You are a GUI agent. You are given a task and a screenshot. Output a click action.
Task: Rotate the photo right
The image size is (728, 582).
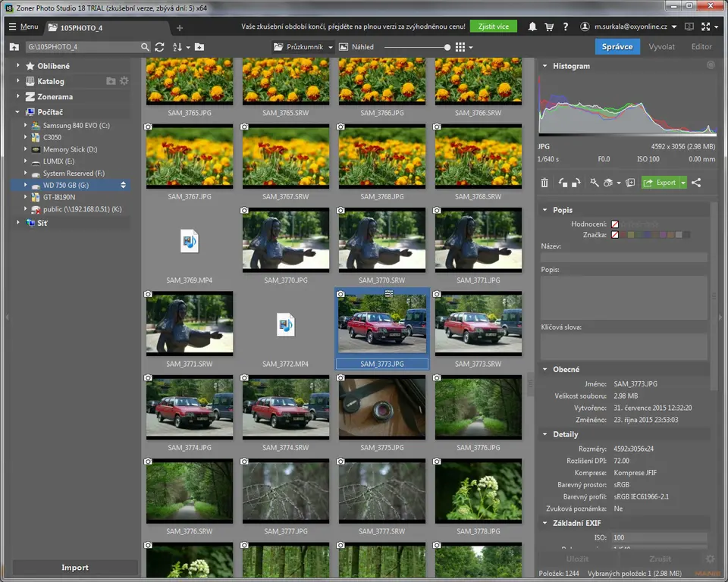(x=576, y=183)
